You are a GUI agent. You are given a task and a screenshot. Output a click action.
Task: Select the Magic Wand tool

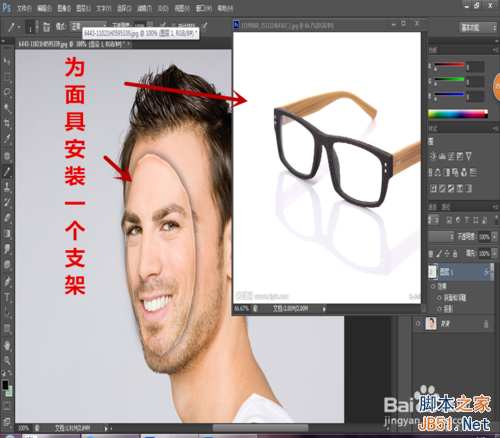point(7,108)
